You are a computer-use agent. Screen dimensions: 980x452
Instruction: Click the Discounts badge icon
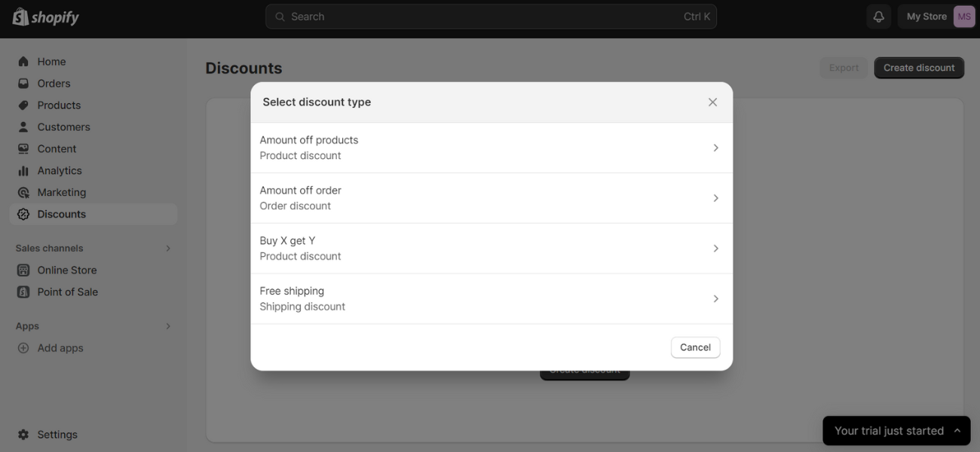23,214
